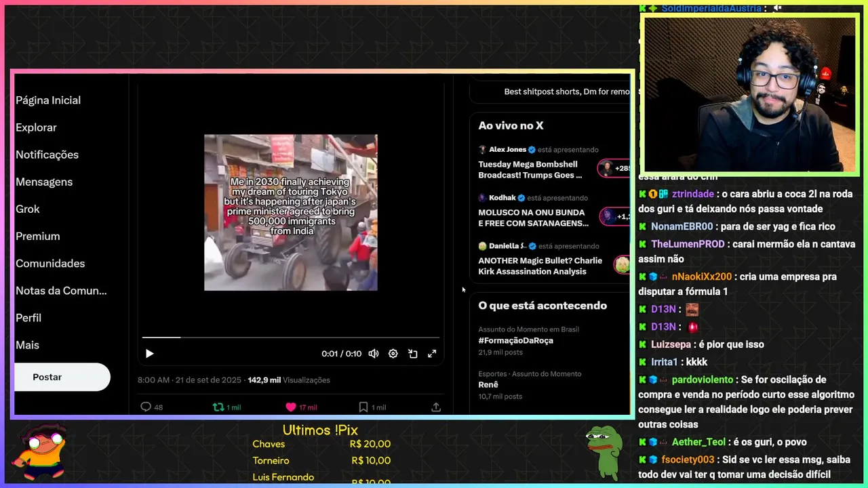Click the cartoon character with glasses sticker
Image resolution: width=868 pixels, height=488 pixels.
click(x=42, y=451)
